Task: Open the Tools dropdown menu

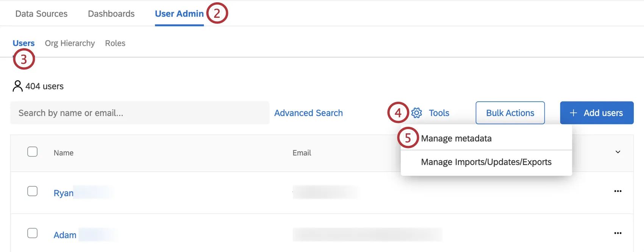Action: click(439, 113)
